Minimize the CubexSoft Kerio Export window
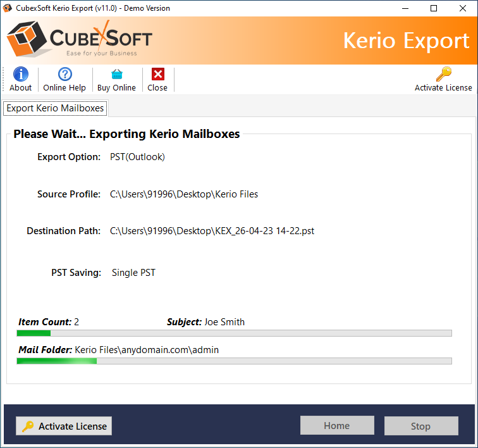 click(405, 8)
